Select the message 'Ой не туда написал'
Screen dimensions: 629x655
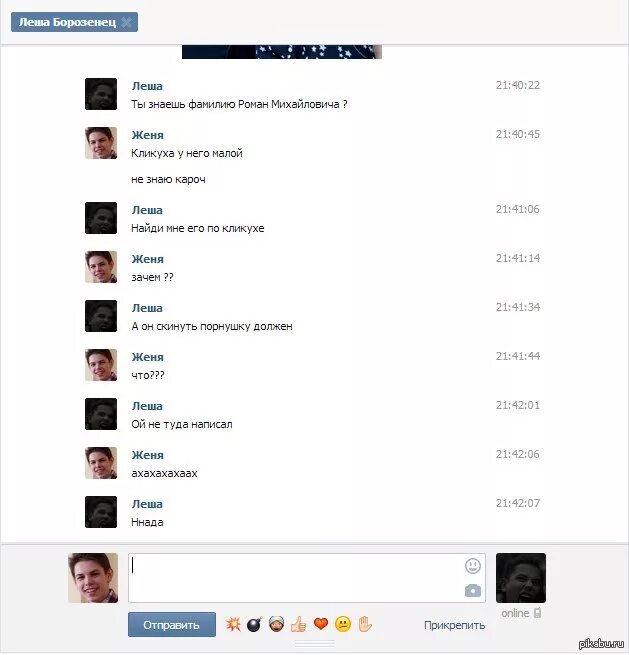pos(182,424)
